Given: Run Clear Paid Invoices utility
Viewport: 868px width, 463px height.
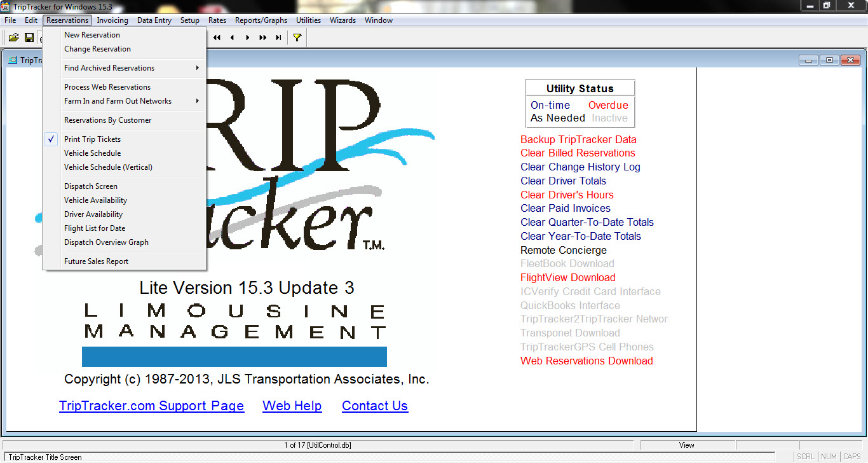Looking at the screenshot, I should [x=566, y=208].
